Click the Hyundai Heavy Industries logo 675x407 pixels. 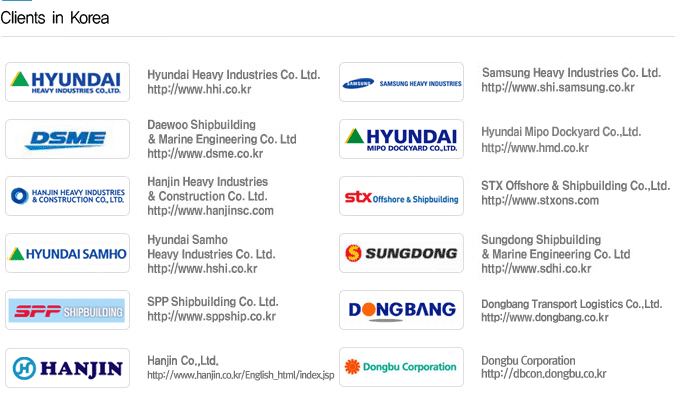[67, 82]
